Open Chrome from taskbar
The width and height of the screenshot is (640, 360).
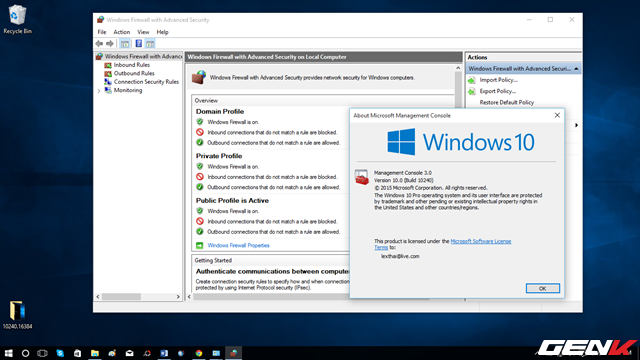coord(199,353)
